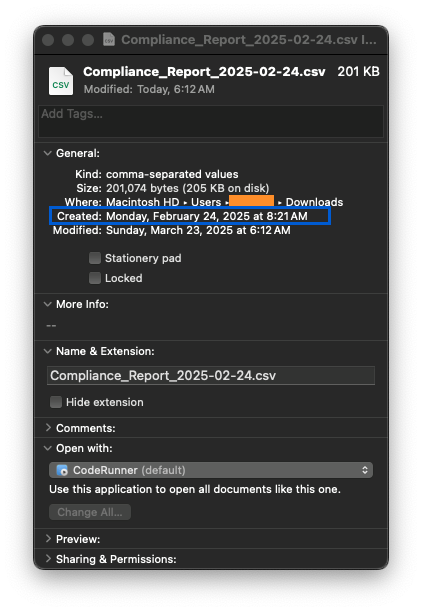Click the large CSV file icon
Image resolution: width=422 pixels, height=611 pixels.
(x=61, y=81)
